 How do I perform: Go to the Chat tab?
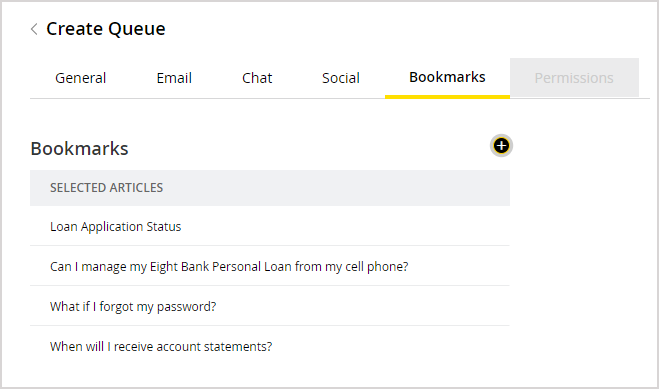tap(257, 78)
